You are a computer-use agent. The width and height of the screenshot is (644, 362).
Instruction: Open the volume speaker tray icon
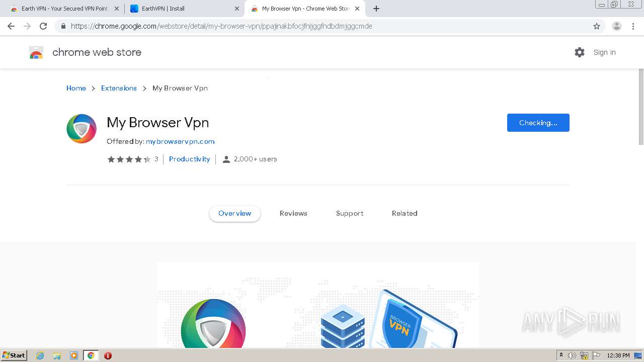[x=572, y=355]
